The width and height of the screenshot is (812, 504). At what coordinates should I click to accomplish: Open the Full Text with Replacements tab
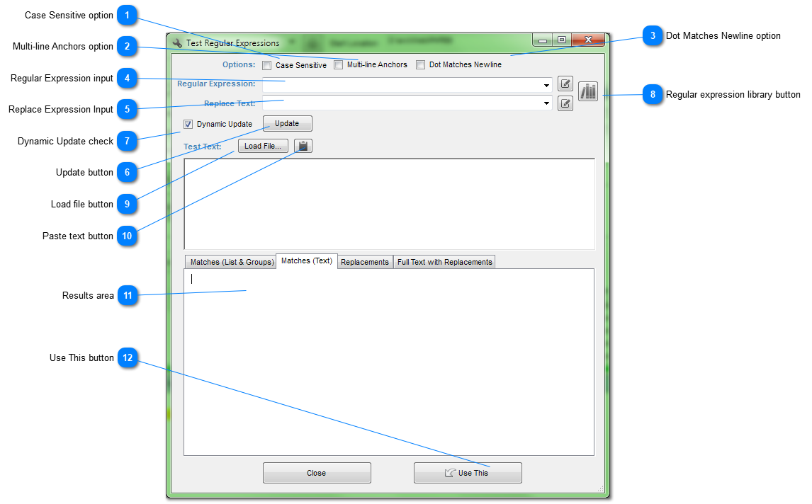444,261
